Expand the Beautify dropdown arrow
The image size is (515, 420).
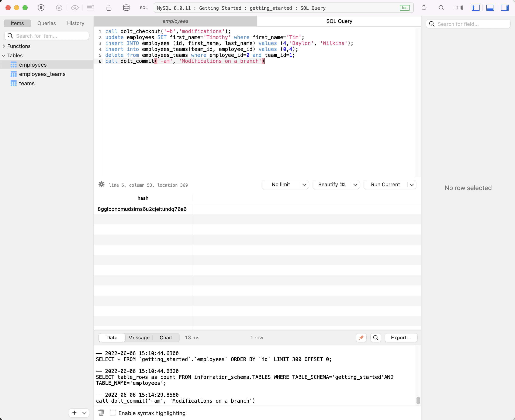(x=355, y=185)
